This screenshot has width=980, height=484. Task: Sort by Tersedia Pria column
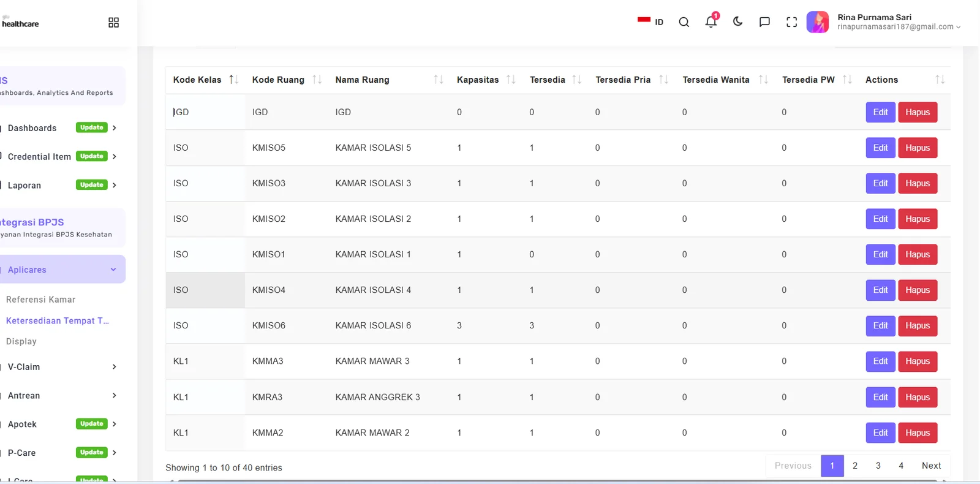[x=631, y=80]
